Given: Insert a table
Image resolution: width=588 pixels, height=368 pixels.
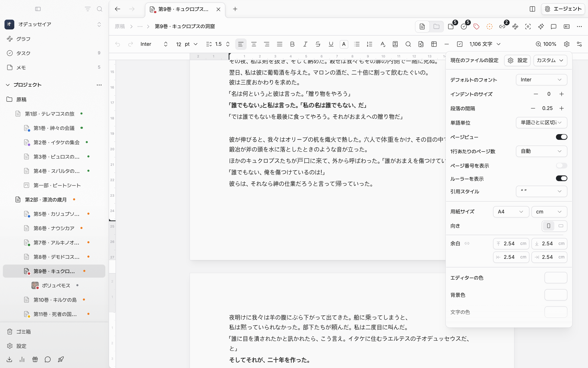Looking at the screenshot, I should click(434, 44).
